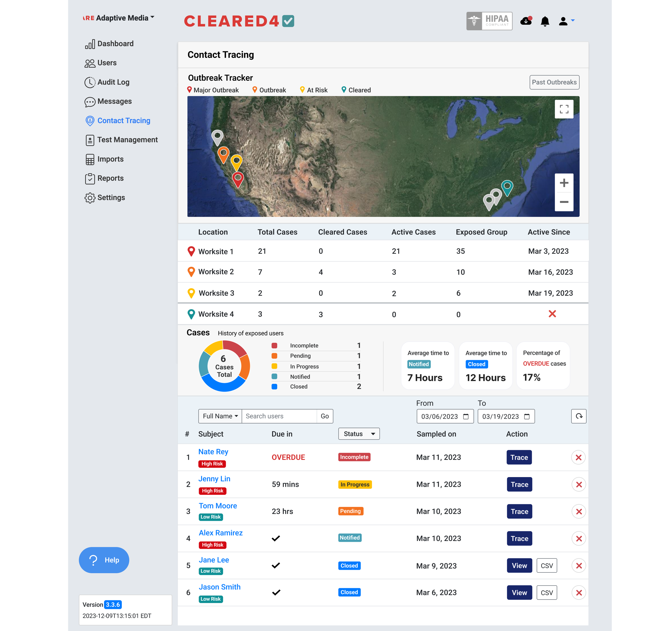This screenshot has width=672, height=631.
Task: Export CSV for Jane Lee
Action: click(x=546, y=565)
